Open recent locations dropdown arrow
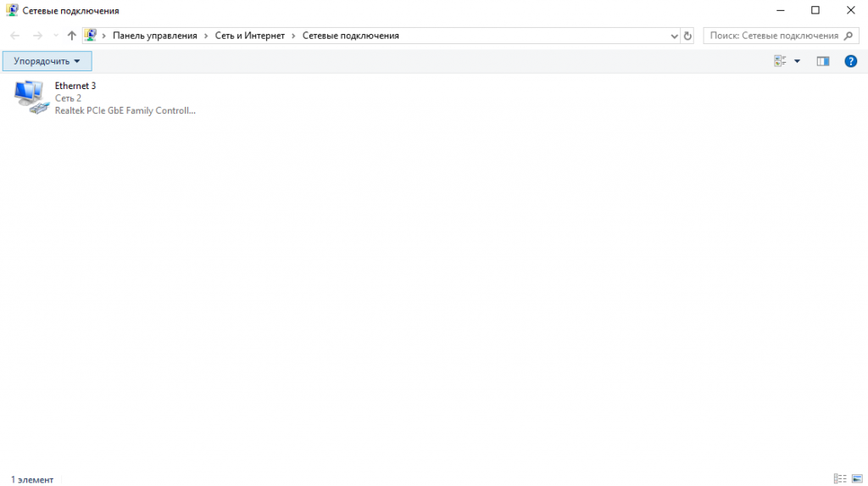 coord(55,36)
